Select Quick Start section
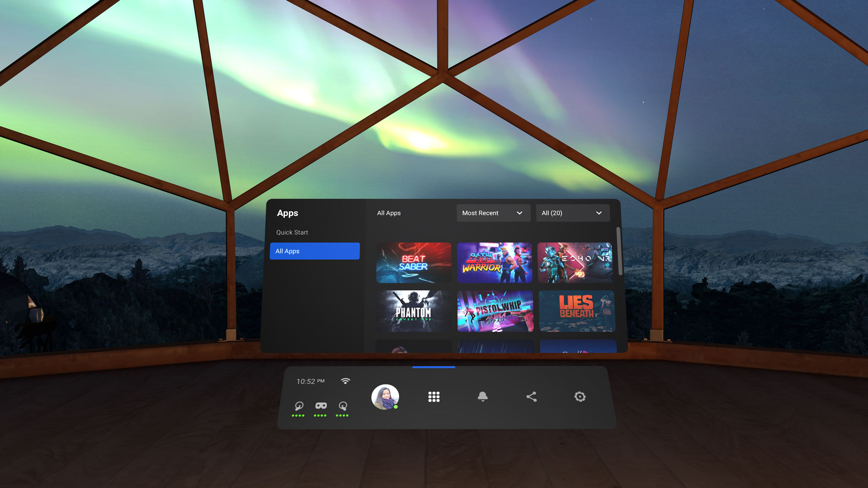This screenshot has height=488, width=868. click(x=292, y=232)
